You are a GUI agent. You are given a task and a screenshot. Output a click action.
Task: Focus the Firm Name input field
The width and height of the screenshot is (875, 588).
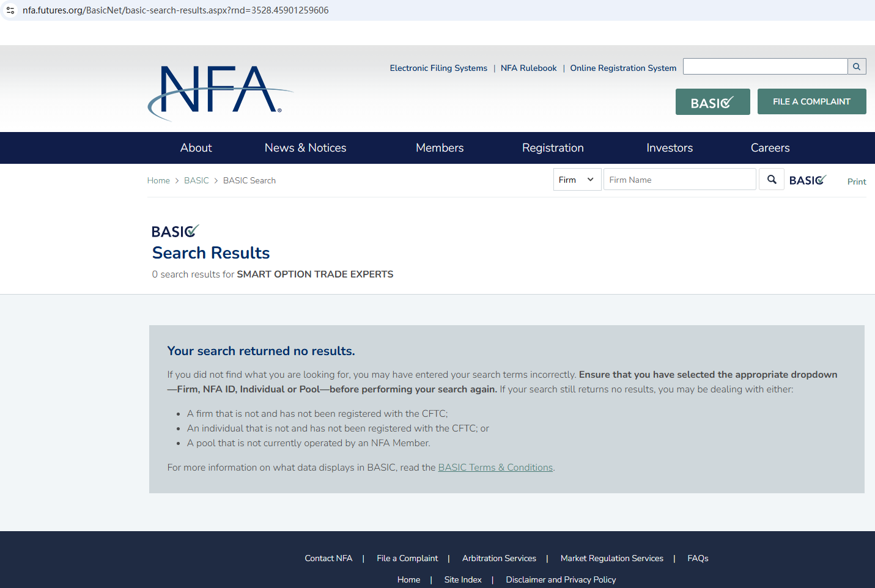coord(680,180)
